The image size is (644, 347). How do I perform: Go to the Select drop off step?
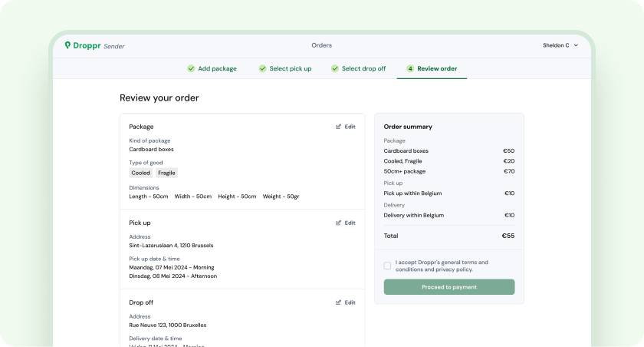click(x=359, y=68)
